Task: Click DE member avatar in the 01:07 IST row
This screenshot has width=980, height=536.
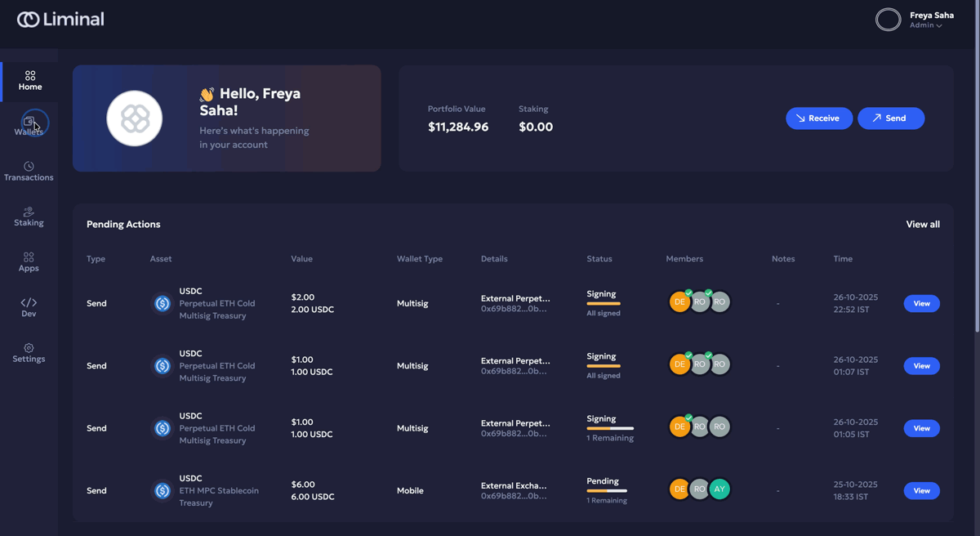Action: click(679, 364)
